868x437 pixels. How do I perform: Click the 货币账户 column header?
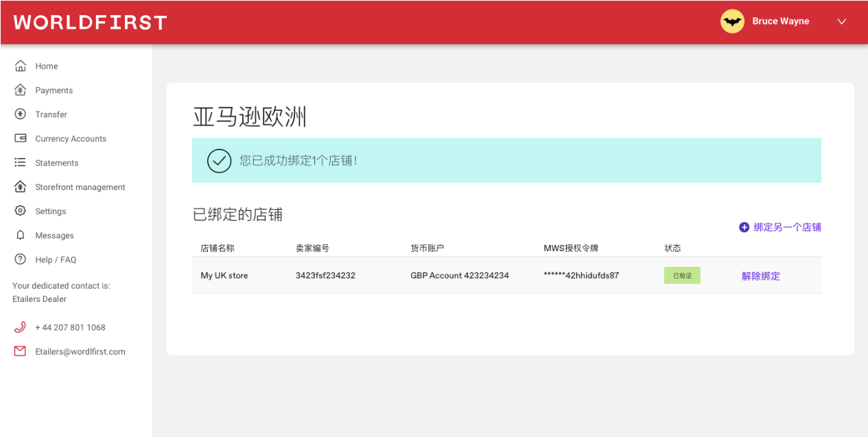427,248
